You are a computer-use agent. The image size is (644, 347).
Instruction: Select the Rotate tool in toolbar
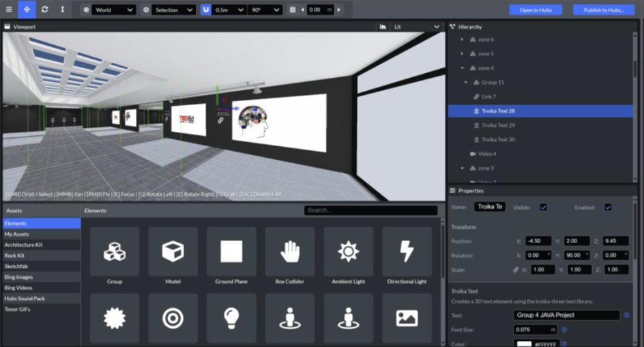coord(45,10)
